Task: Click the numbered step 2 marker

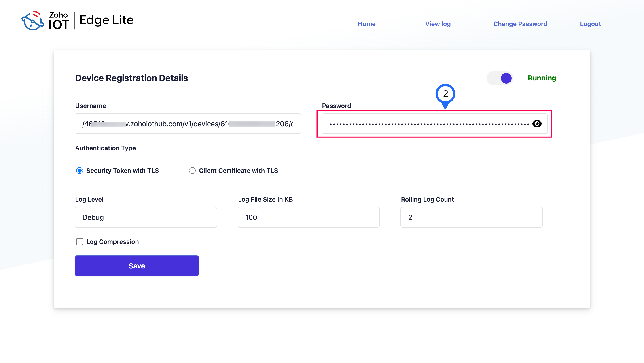Action: (445, 94)
